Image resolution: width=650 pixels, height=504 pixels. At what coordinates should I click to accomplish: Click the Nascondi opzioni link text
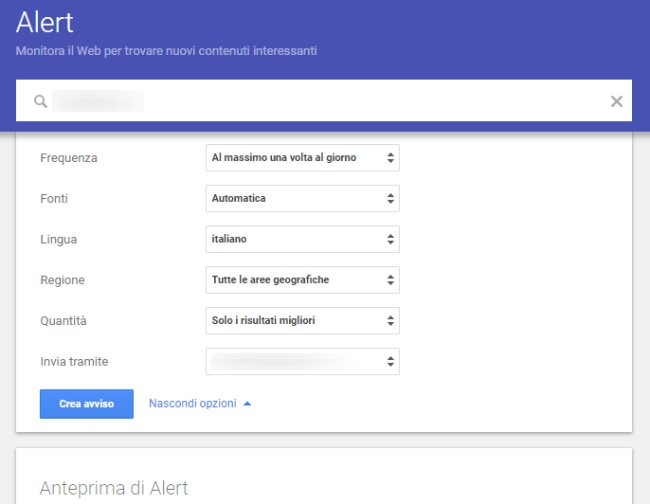(x=192, y=404)
